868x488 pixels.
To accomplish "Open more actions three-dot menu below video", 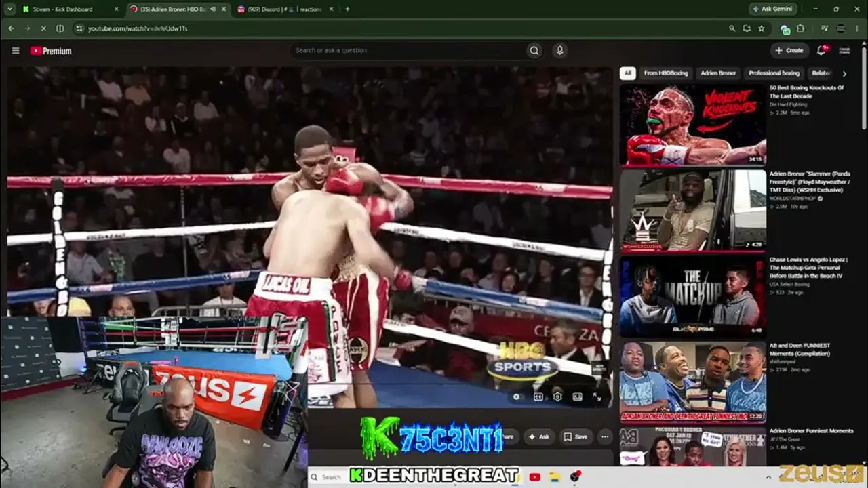I will (605, 437).
